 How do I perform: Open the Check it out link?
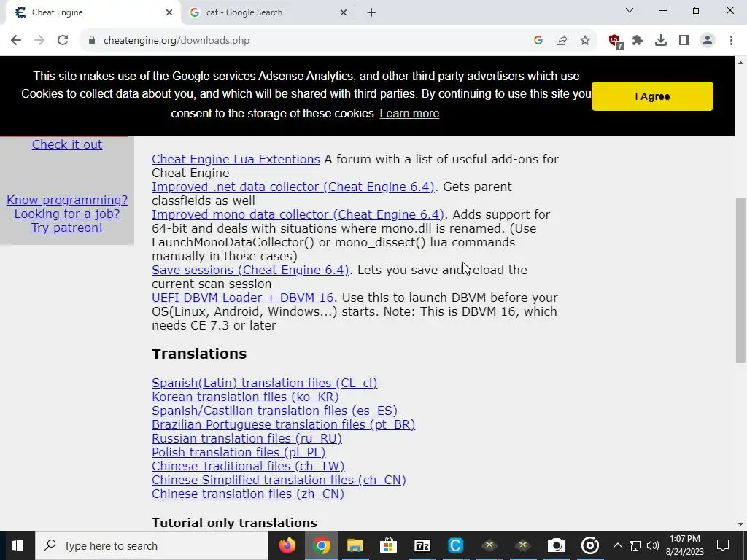coord(67,145)
